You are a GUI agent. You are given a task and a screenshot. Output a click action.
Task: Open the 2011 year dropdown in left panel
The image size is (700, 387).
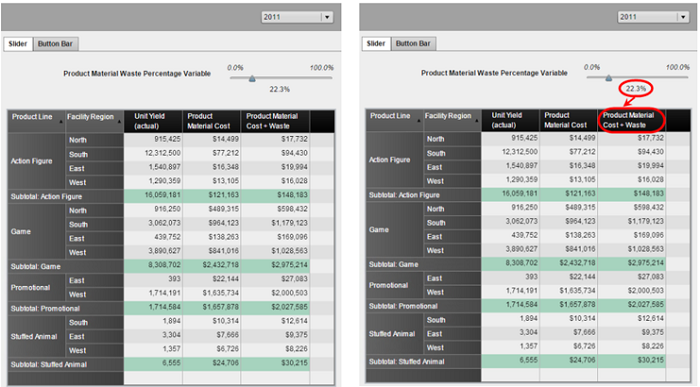point(327,17)
